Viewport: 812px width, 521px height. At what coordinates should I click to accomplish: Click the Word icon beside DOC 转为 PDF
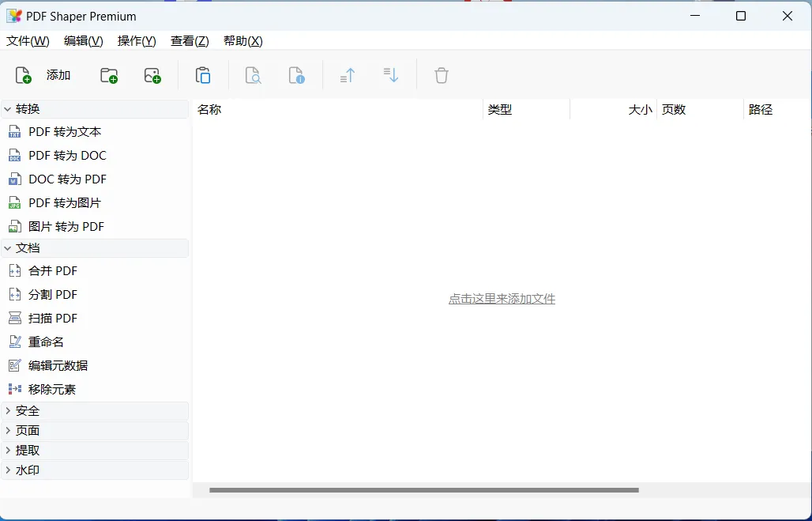click(14, 179)
